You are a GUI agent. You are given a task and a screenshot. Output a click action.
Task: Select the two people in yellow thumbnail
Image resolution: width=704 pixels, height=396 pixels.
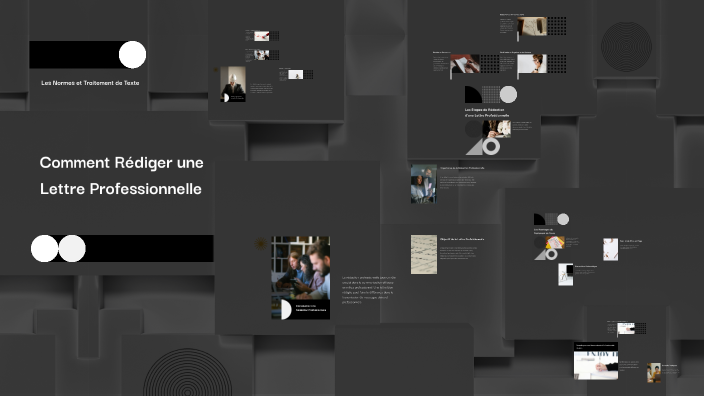pos(654,373)
